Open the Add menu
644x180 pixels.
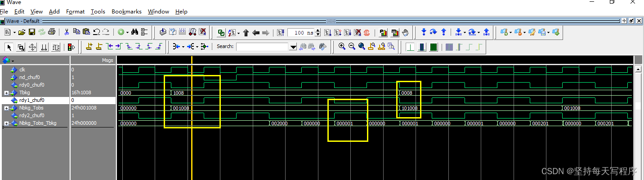coord(54,11)
